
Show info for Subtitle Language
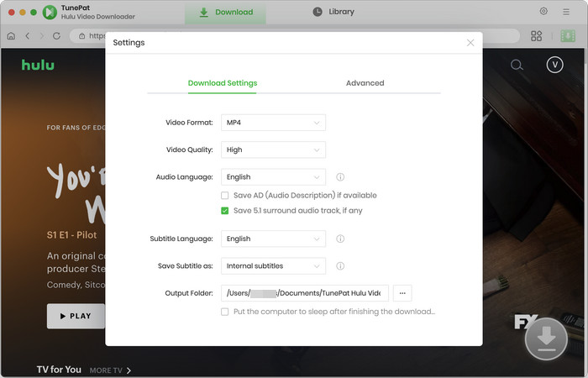click(x=340, y=239)
